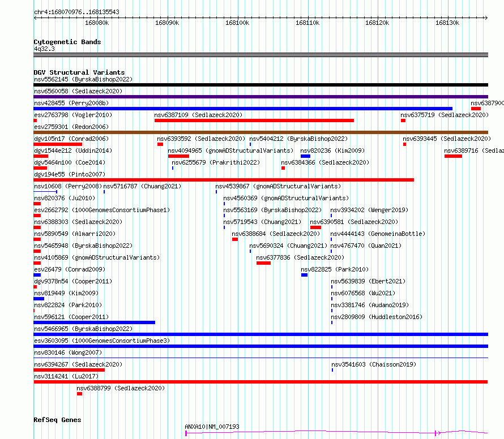Open nsv6393445 (Sedlazeck2020) label
The height and width of the screenshot is (439, 504).
pos(447,139)
